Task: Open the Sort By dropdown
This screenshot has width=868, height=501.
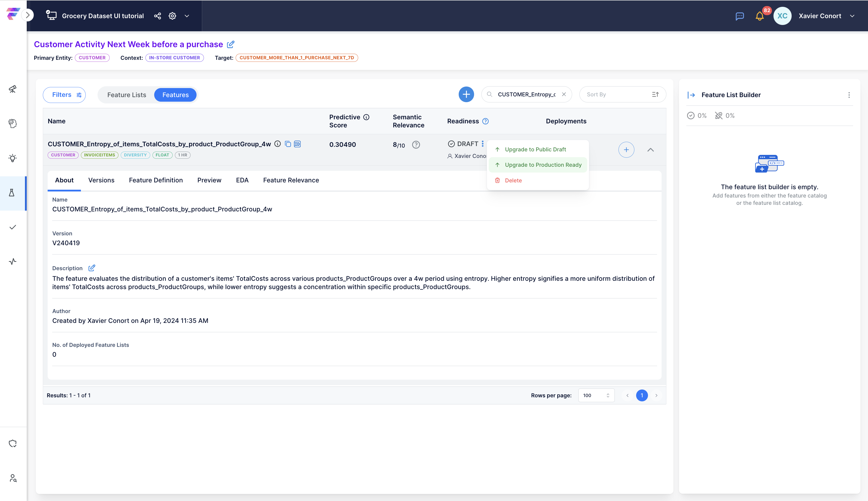Action: [x=623, y=94]
